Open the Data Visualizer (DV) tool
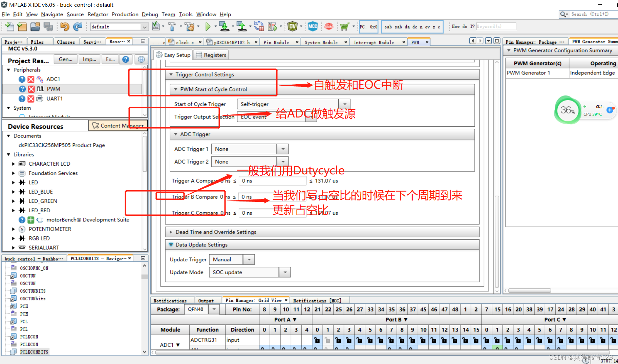This screenshot has height=364, width=618. tap(292, 26)
